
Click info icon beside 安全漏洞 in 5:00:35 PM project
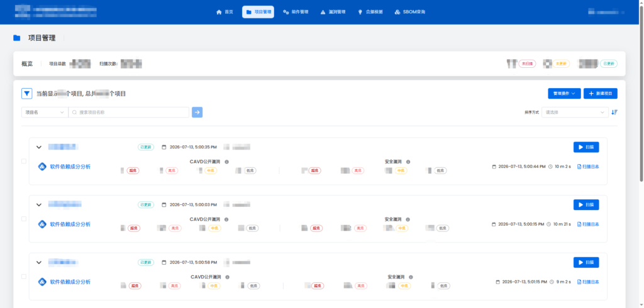pos(408,162)
